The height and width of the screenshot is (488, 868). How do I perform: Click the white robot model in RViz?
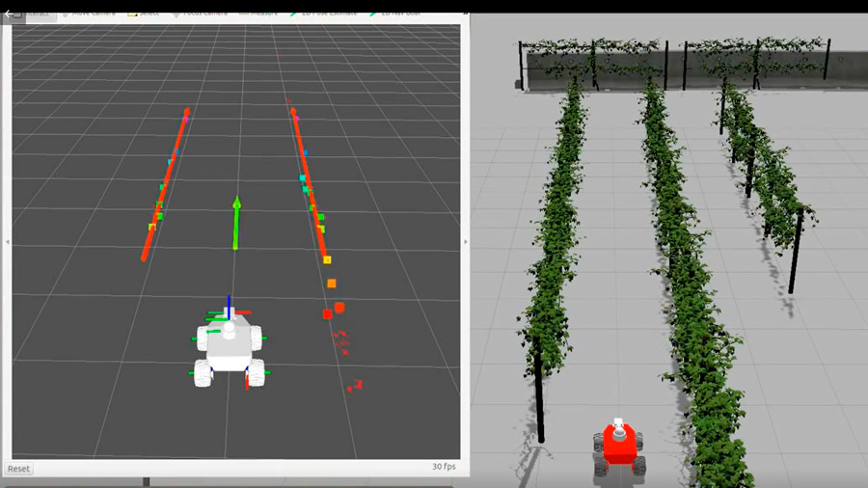[229, 348]
